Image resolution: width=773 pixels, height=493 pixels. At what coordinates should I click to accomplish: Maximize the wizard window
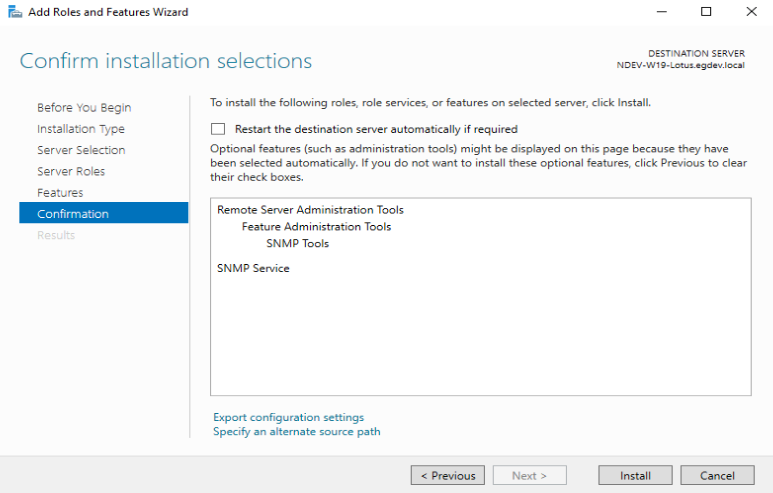coord(706,11)
